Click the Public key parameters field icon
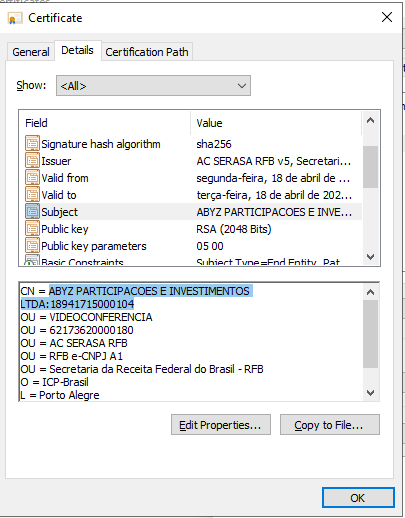The image size is (405, 518). [32, 246]
